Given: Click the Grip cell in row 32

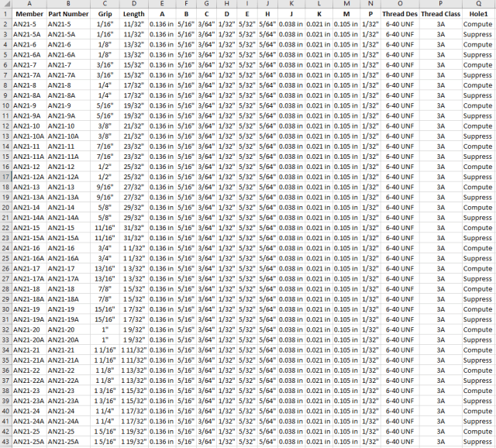Looking at the screenshot, I should pos(104,329).
